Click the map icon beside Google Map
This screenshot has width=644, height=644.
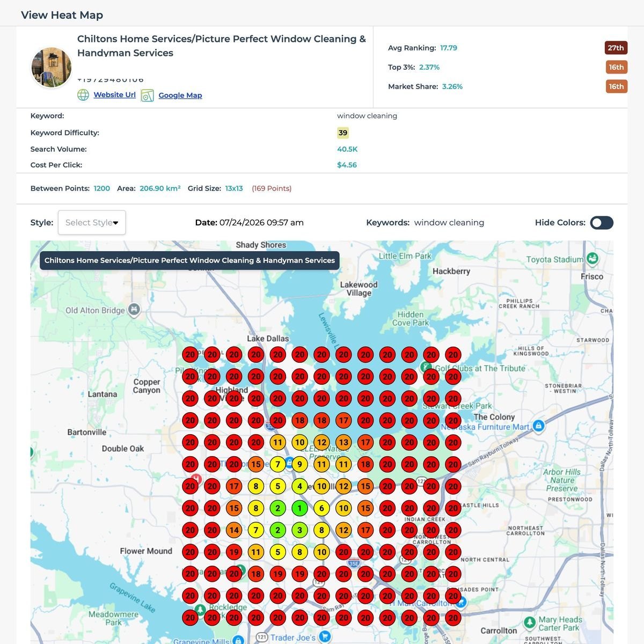click(x=148, y=96)
